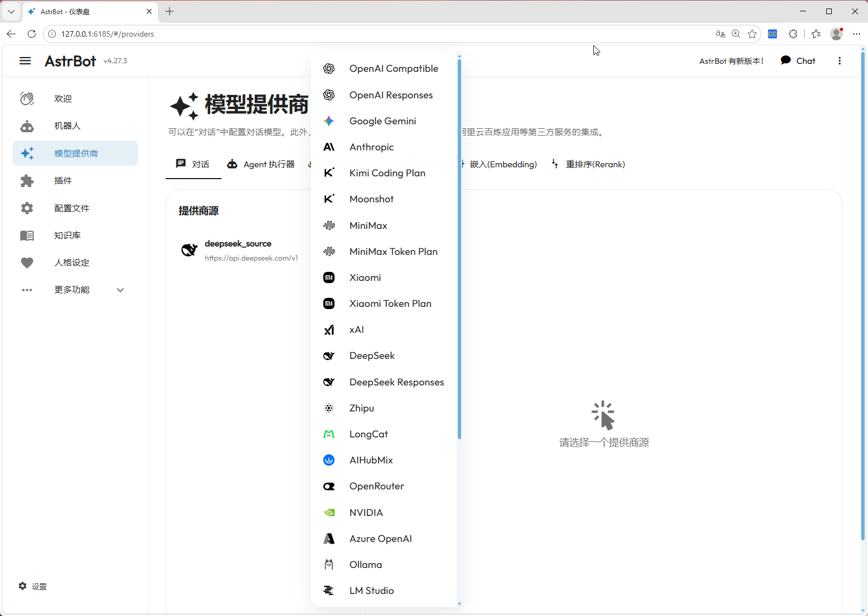This screenshot has height=616, width=868.
Task: Open 设置 at sidebar bottom
Action: click(x=33, y=587)
